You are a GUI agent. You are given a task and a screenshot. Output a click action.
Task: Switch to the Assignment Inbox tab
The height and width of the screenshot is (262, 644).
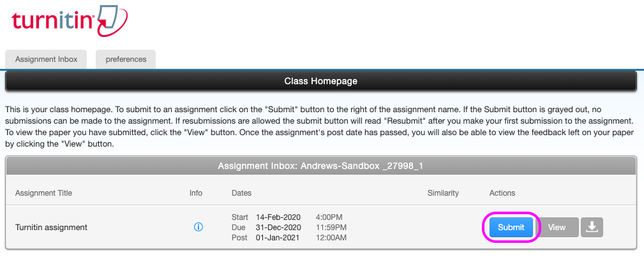pos(46,59)
